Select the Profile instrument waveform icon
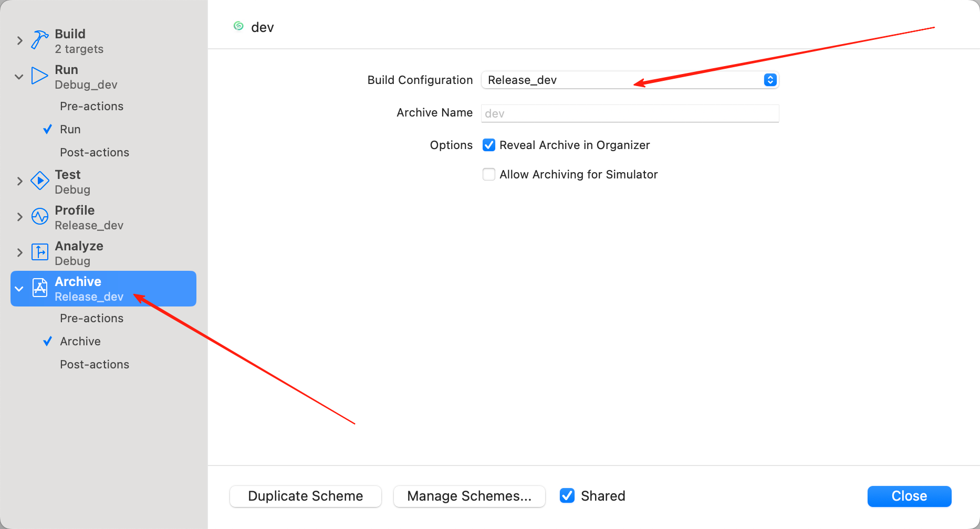Screen dimensions: 980x529 point(40,217)
